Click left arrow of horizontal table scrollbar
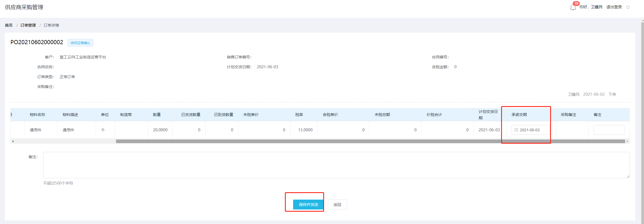Screen dimensions: 644x224 click(x=13, y=141)
